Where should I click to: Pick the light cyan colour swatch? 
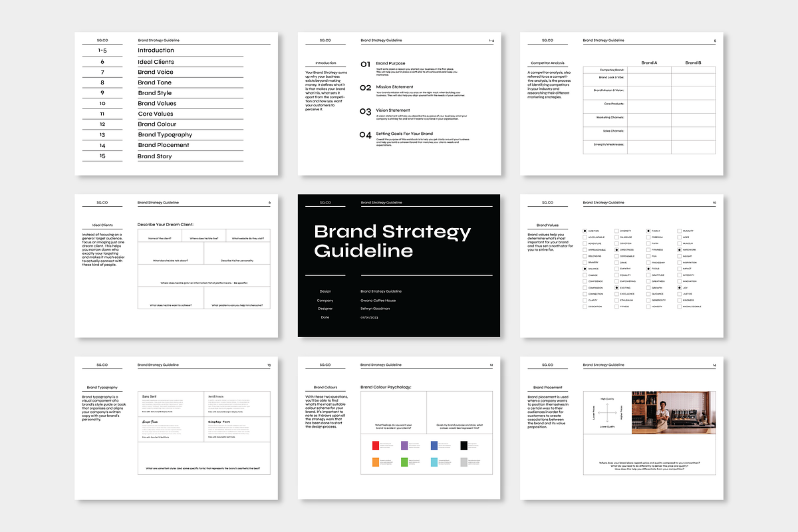[434, 462]
